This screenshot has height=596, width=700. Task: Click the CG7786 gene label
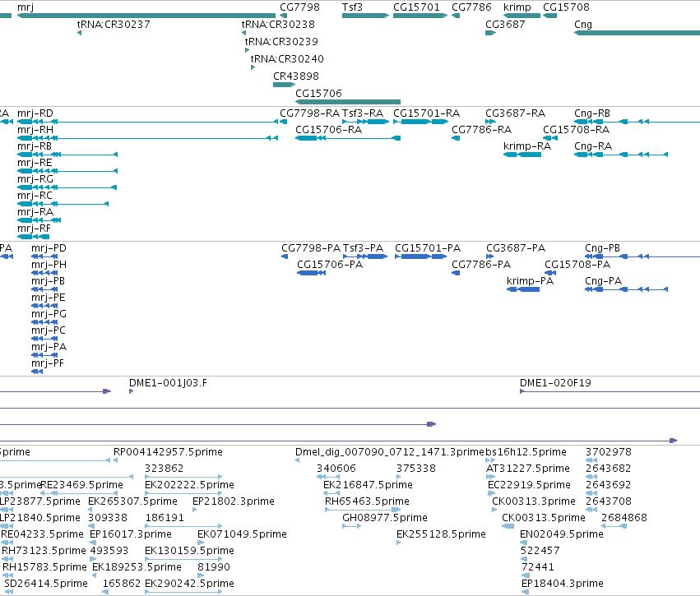coord(471,7)
